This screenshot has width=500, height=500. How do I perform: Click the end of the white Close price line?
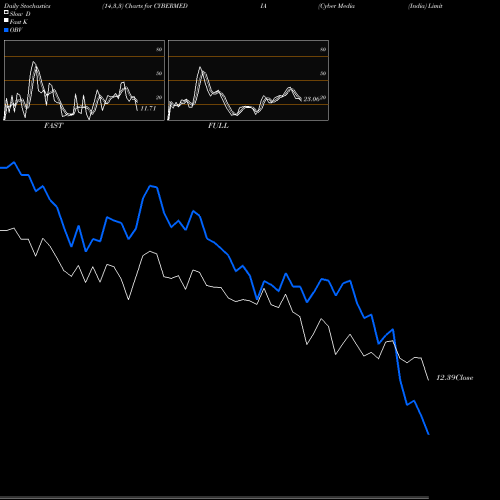[429, 380]
